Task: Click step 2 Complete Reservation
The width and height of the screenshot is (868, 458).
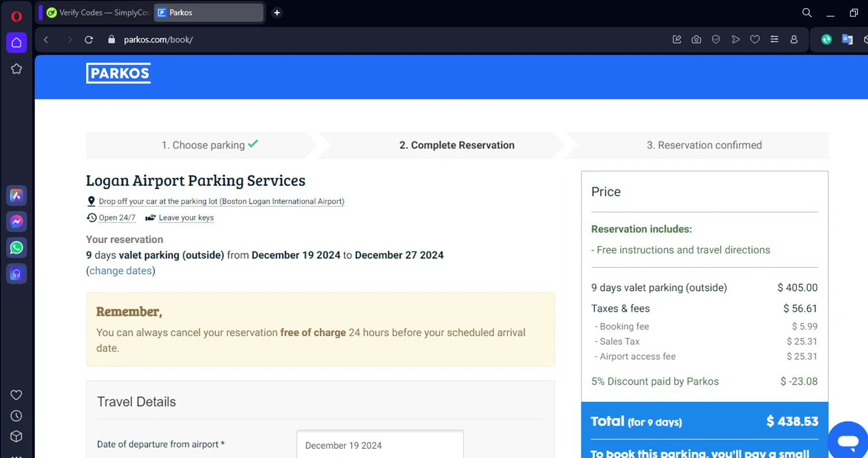Action: [x=457, y=145]
